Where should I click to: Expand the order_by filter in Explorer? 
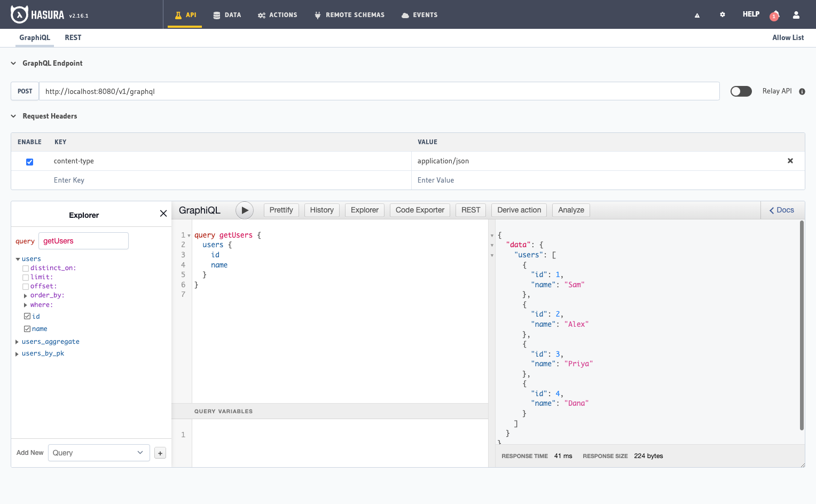(x=26, y=295)
